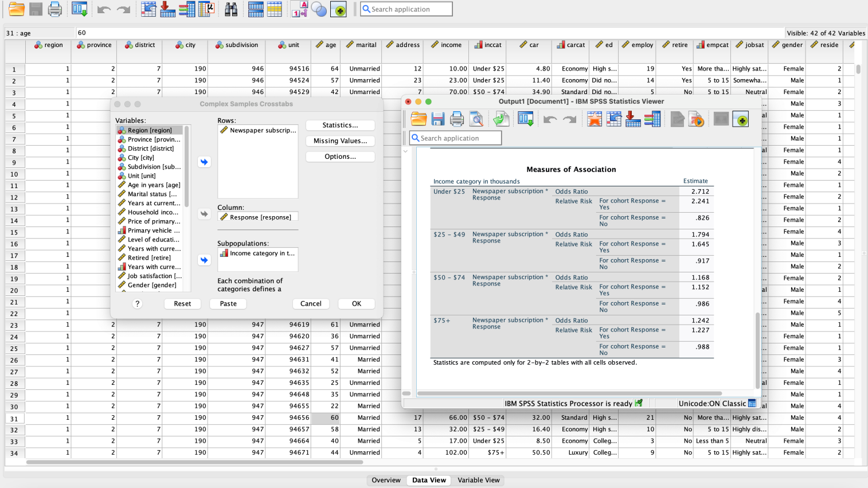Select row 31 header in data grid
868x488 pixels.
tap(15, 418)
